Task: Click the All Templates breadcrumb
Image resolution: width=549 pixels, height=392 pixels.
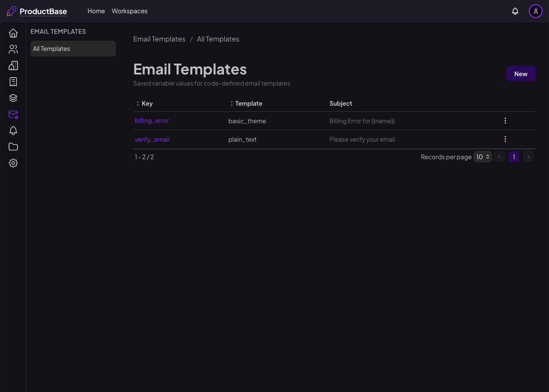Action: tap(218, 39)
